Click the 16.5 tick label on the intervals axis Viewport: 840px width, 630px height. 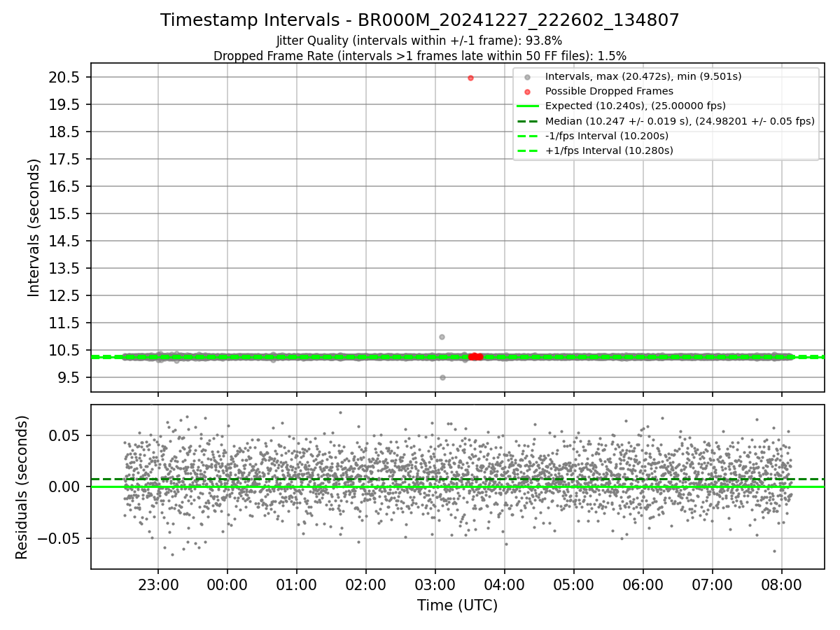64,186
